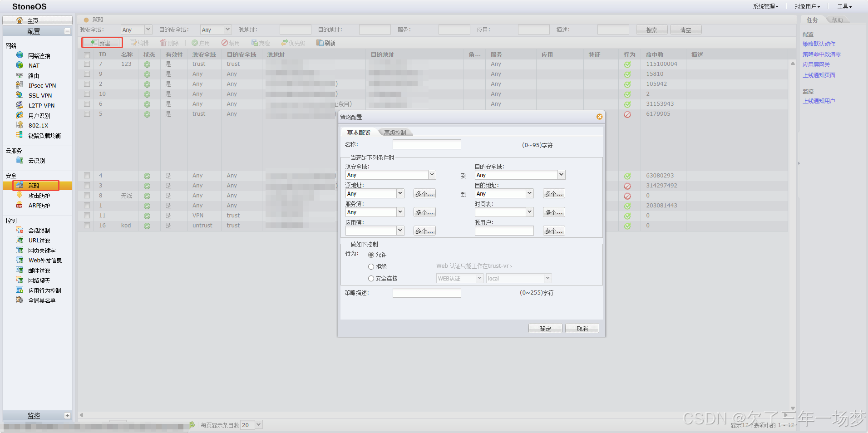Tick the select-all header checkbox
This screenshot has height=433, width=868.
[87, 54]
